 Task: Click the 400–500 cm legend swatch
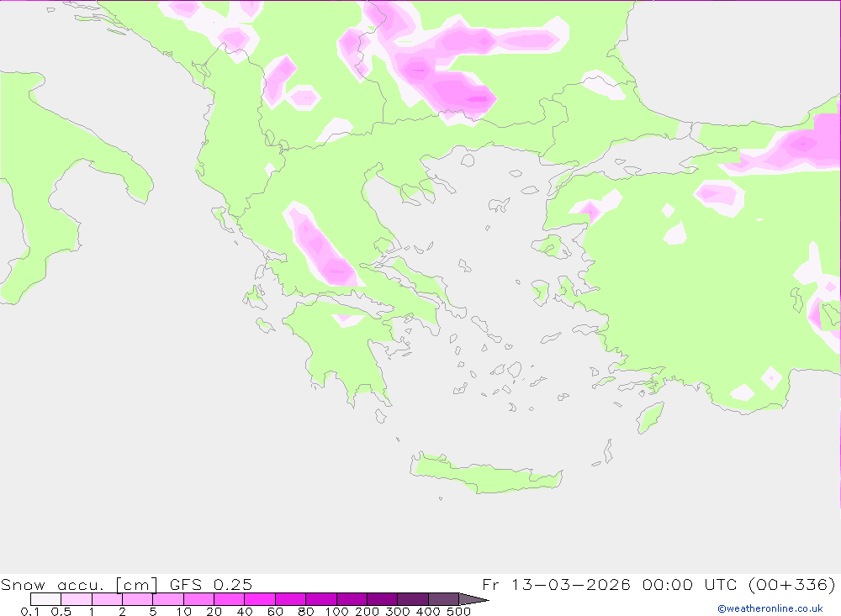tap(443, 599)
